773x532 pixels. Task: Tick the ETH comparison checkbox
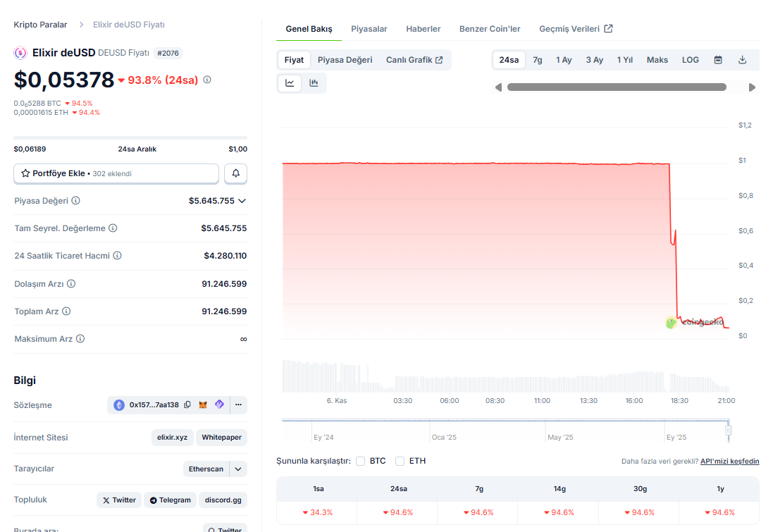pos(400,461)
